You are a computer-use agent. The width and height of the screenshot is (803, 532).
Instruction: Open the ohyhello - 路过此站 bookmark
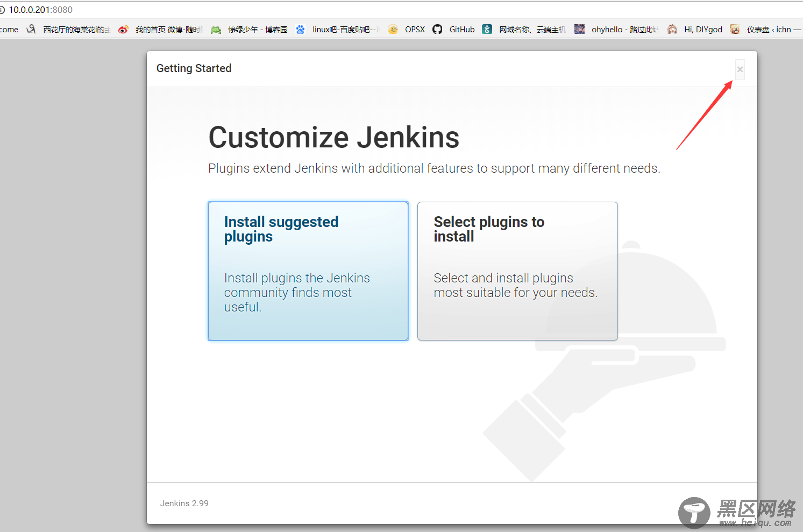617,30
